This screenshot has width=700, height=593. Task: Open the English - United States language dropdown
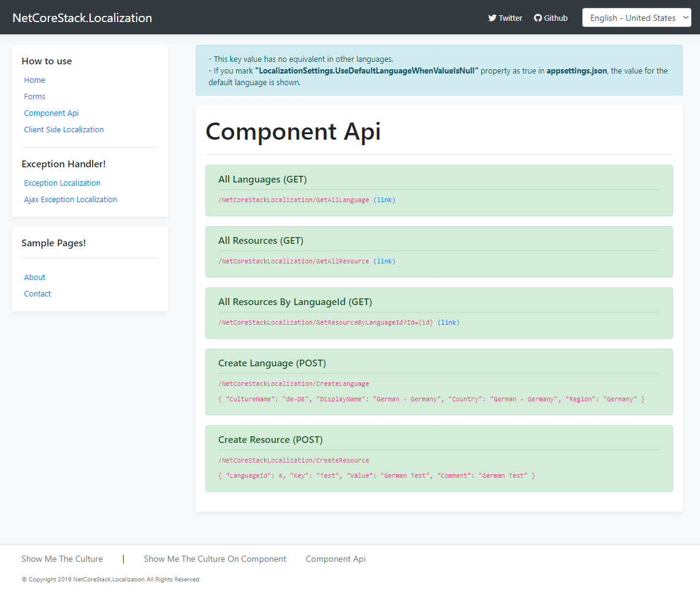[x=636, y=18]
